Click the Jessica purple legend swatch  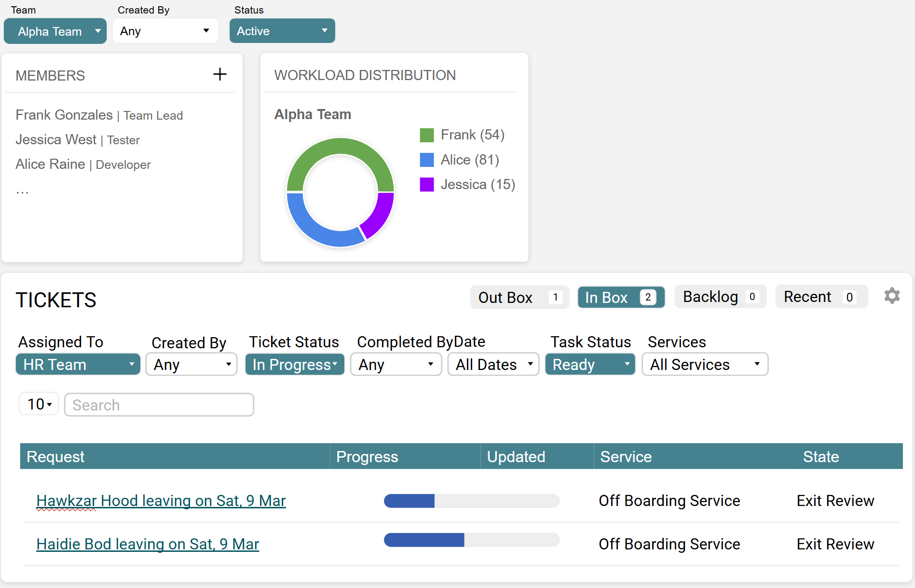tap(426, 184)
